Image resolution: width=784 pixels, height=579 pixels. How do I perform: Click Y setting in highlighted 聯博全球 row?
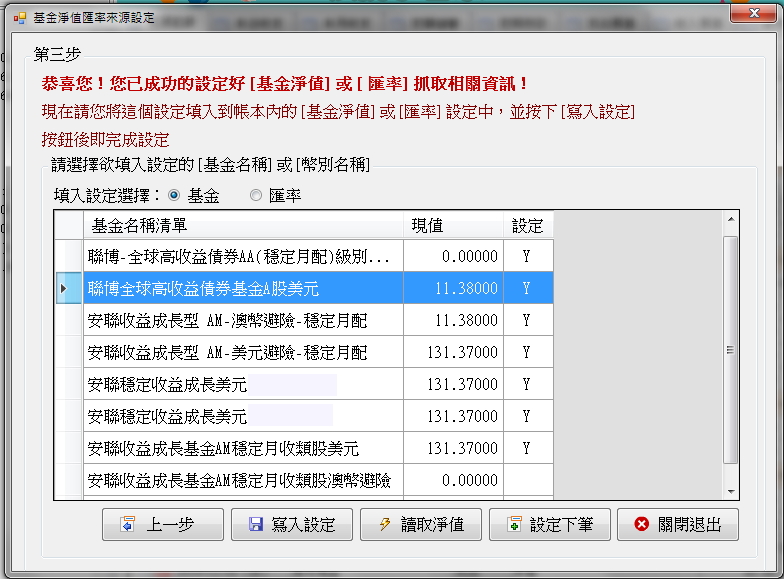528,288
